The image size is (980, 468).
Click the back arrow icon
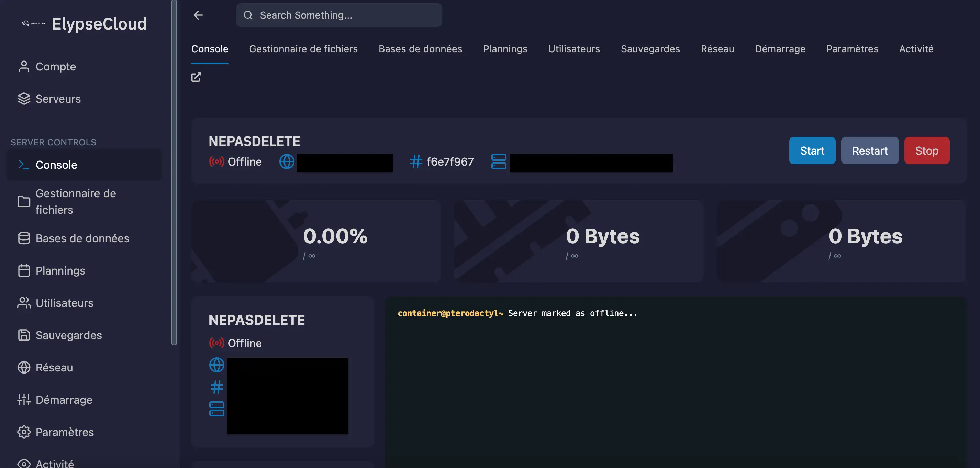pyautogui.click(x=198, y=15)
